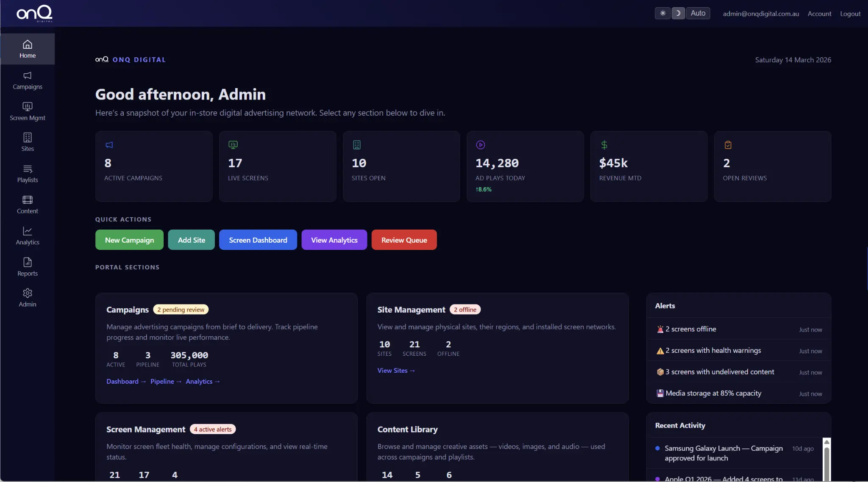Screen dimensions: 868x482
Task: Click '14,280' ad plays value
Action: pos(497,163)
